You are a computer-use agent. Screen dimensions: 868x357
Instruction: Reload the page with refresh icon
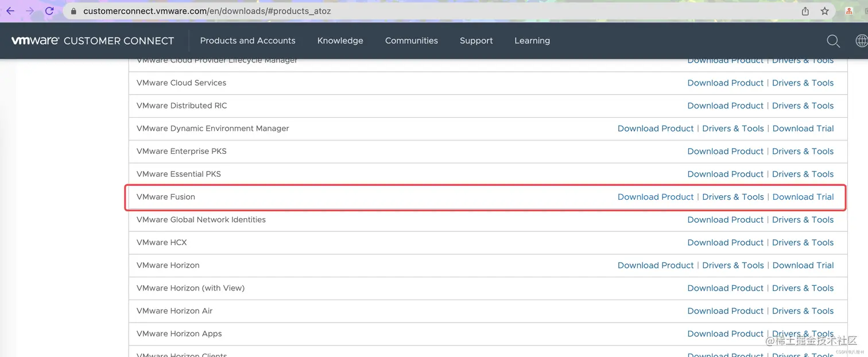click(49, 11)
